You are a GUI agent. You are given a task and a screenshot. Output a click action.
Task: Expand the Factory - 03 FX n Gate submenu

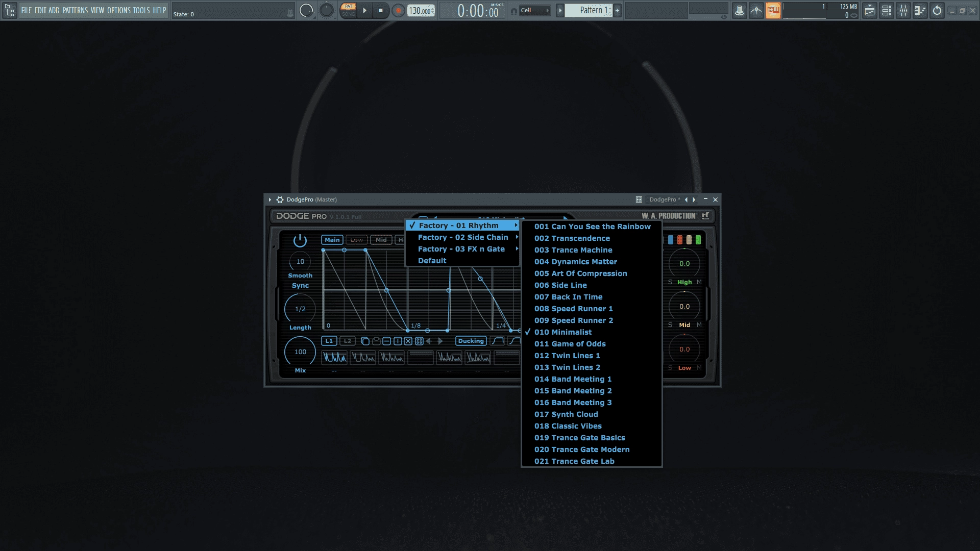click(x=462, y=249)
